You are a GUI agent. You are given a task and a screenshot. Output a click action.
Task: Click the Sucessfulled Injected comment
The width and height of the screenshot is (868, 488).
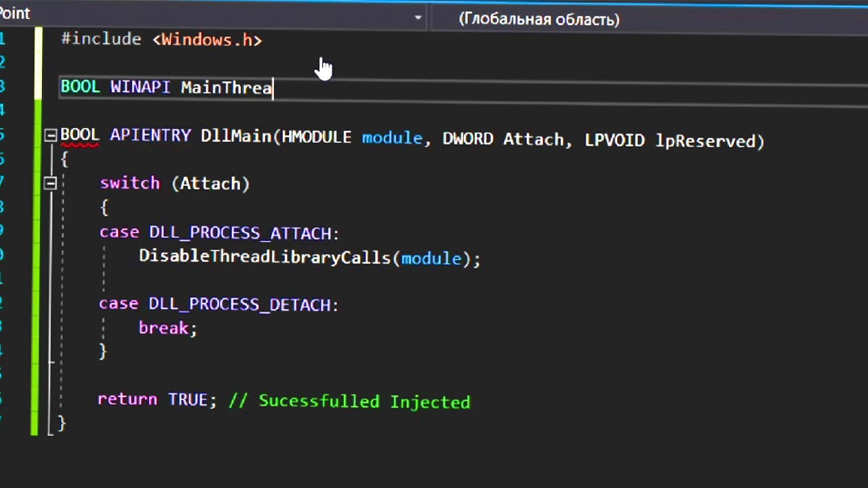point(349,401)
